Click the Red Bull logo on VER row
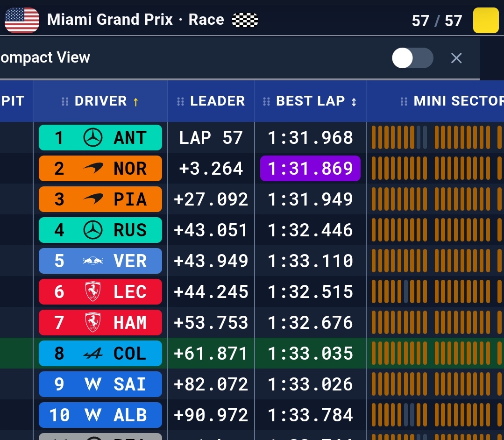 pos(93,261)
